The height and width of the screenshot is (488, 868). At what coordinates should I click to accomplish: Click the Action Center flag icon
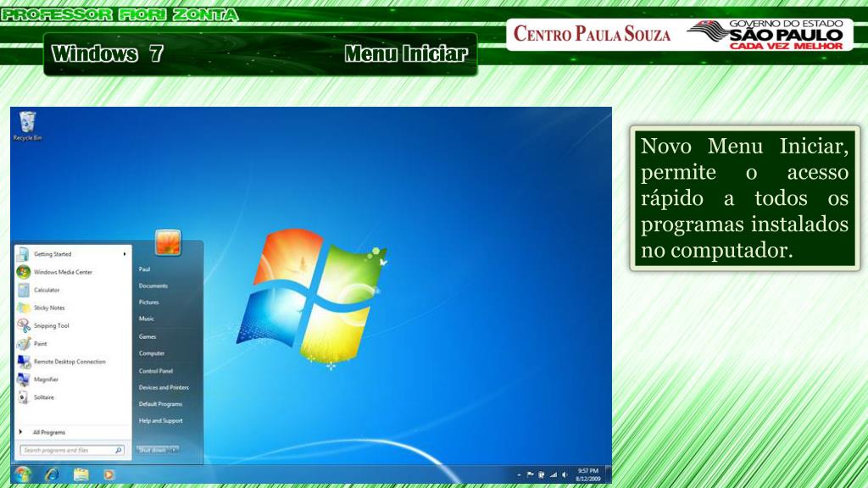click(x=530, y=474)
